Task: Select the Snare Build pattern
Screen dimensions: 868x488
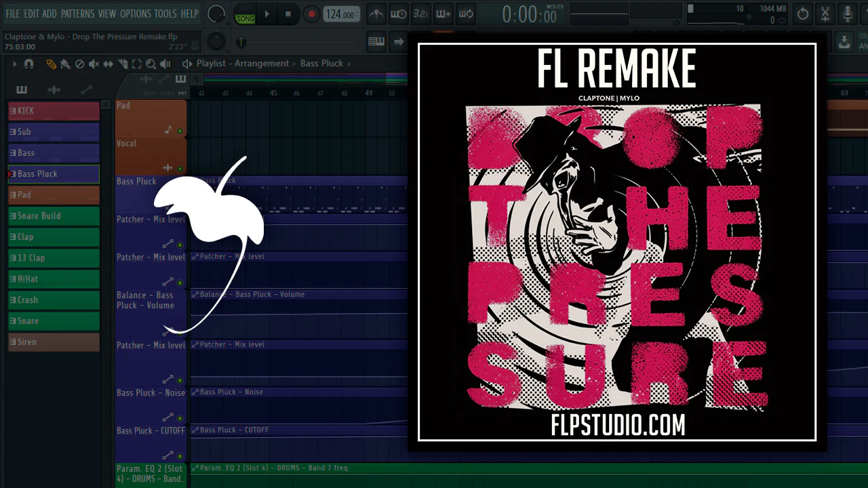Action: [x=54, y=216]
